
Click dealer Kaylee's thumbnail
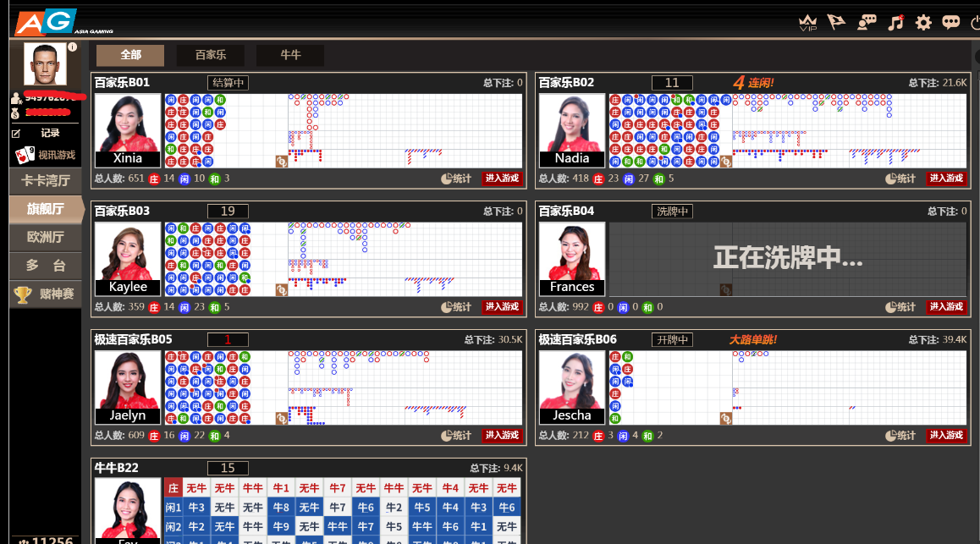click(x=127, y=257)
